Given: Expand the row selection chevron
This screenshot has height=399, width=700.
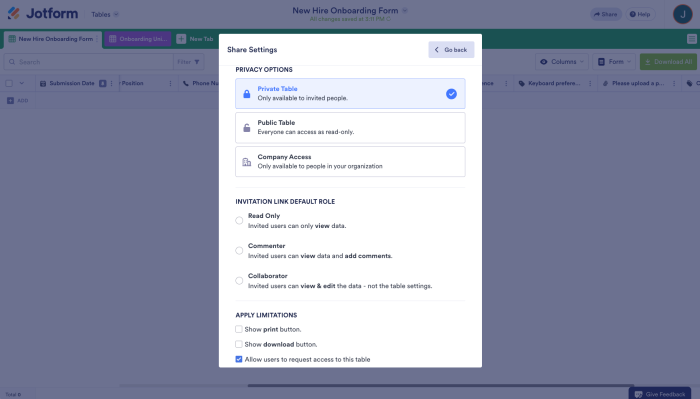Looking at the screenshot, I should click(x=21, y=83).
